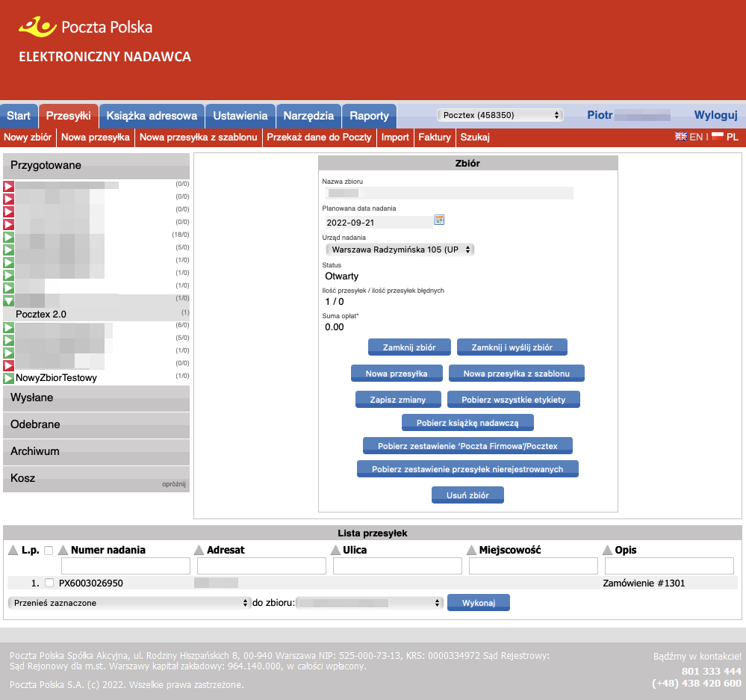Click the Wykonaj button
Viewport: 746px width, 700px height.
[x=479, y=603]
